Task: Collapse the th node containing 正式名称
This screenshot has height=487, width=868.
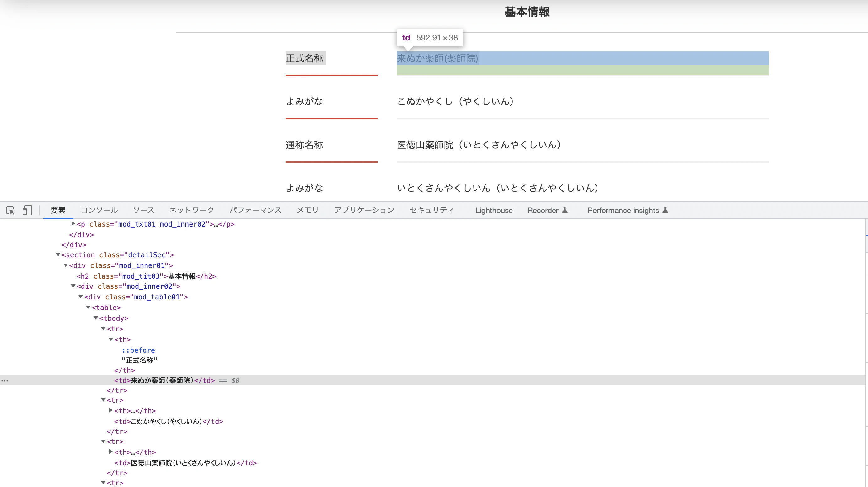Action: point(111,340)
